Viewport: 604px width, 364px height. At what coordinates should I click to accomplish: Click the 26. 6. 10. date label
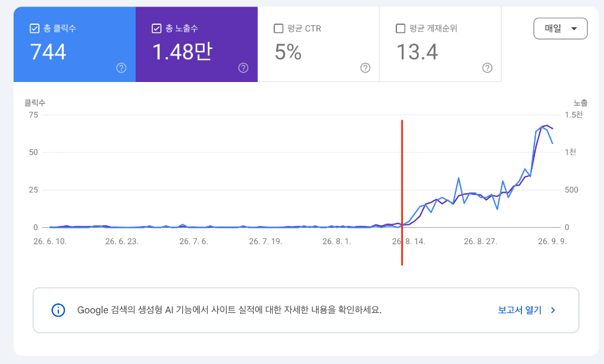tap(50, 241)
